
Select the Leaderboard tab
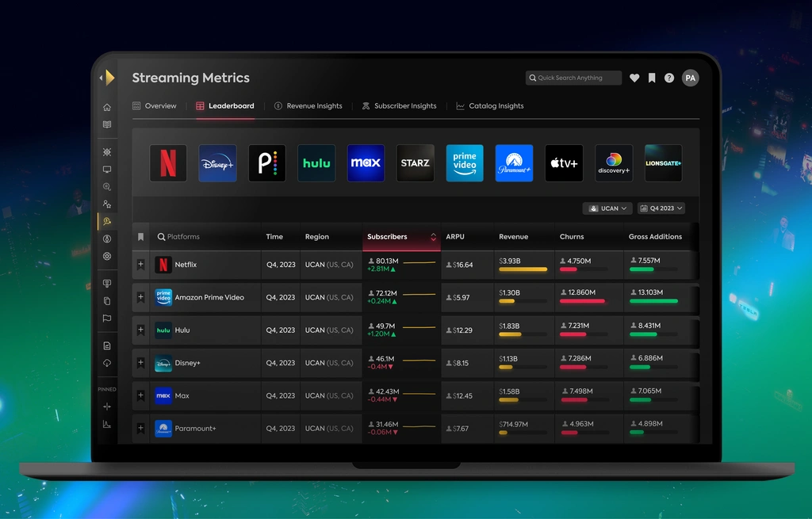pos(224,105)
